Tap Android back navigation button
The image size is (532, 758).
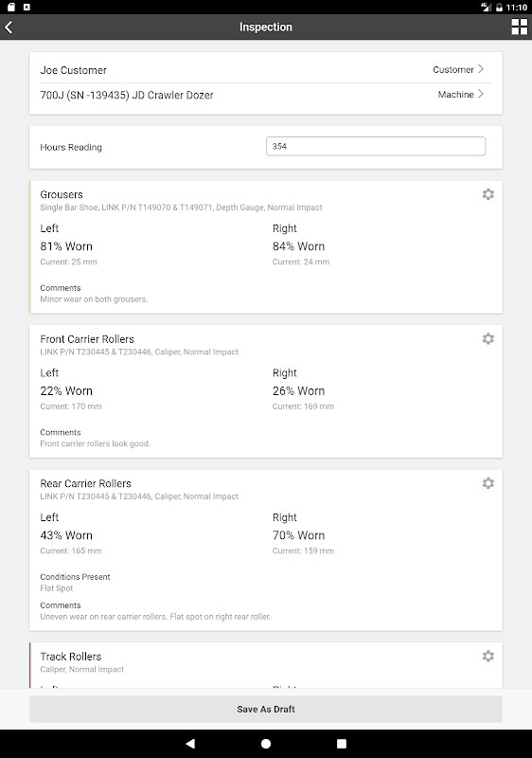pos(190,744)
